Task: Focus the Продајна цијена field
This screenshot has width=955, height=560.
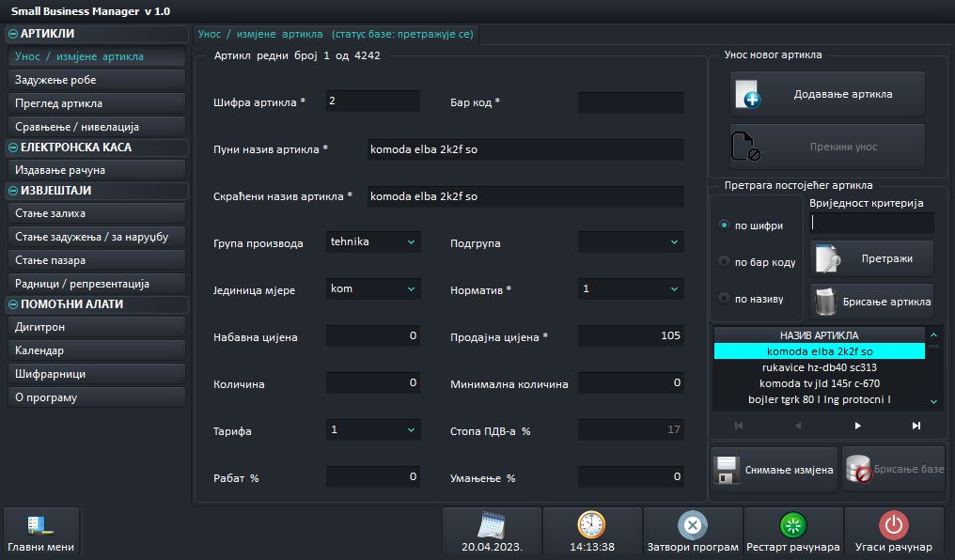Action: click(x=631, y=335)
